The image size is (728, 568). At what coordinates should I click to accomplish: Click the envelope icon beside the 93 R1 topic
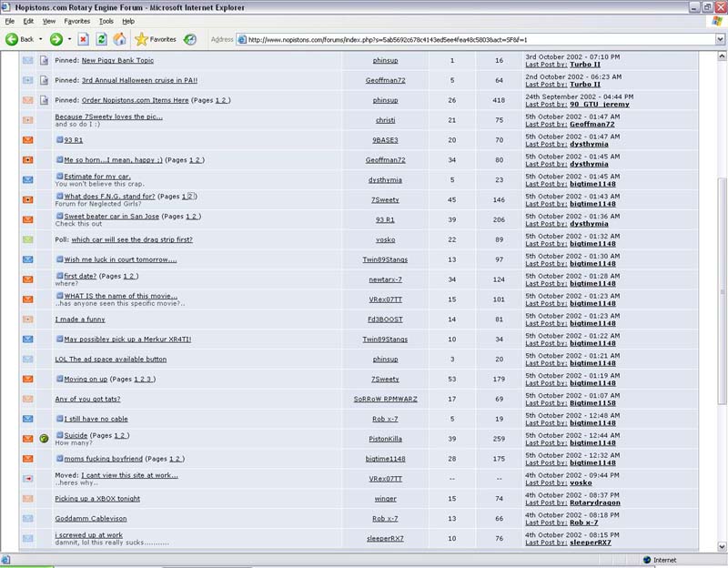point(27,140)
